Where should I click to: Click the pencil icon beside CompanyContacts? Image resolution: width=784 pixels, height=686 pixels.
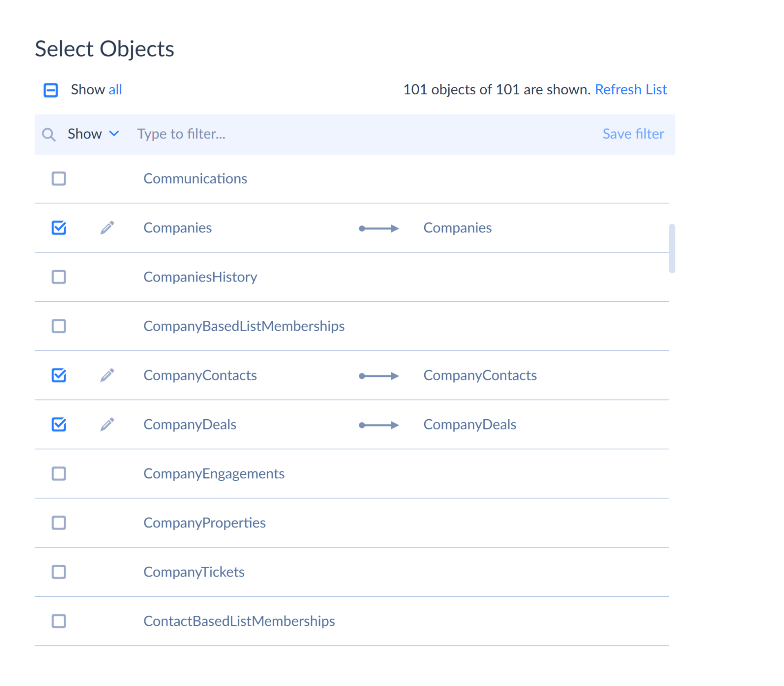click(x=107, y=375)
